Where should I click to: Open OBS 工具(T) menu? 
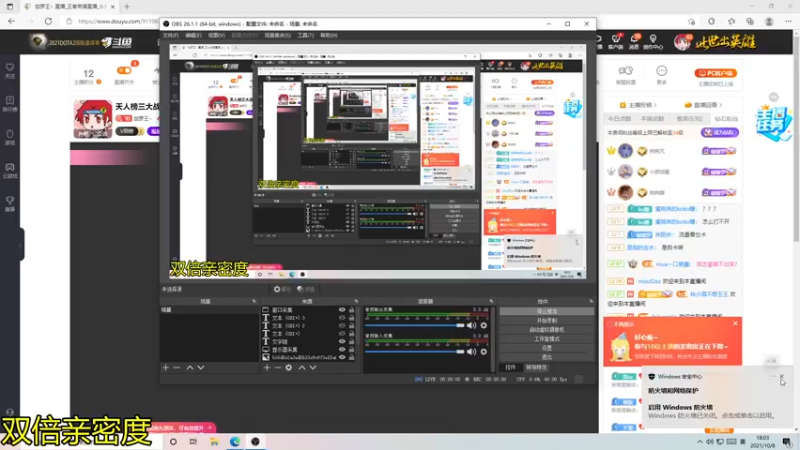click(306, 35)
